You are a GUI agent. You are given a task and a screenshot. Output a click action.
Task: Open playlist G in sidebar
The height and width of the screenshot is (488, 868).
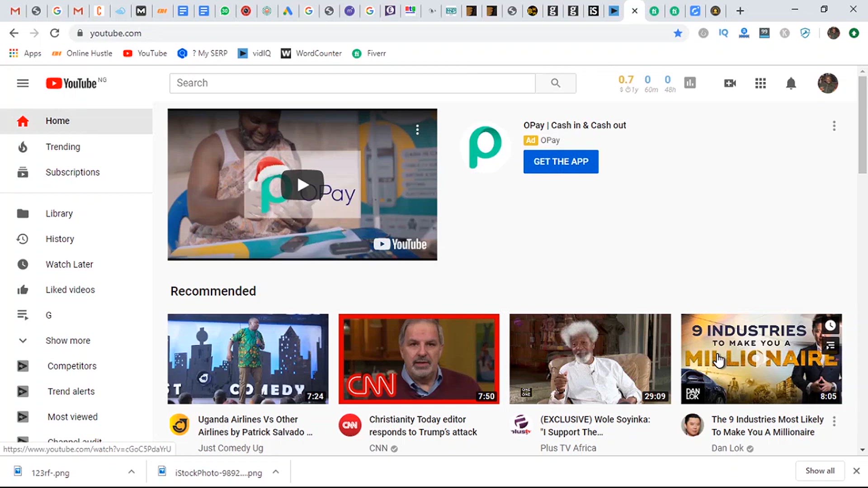76,315
